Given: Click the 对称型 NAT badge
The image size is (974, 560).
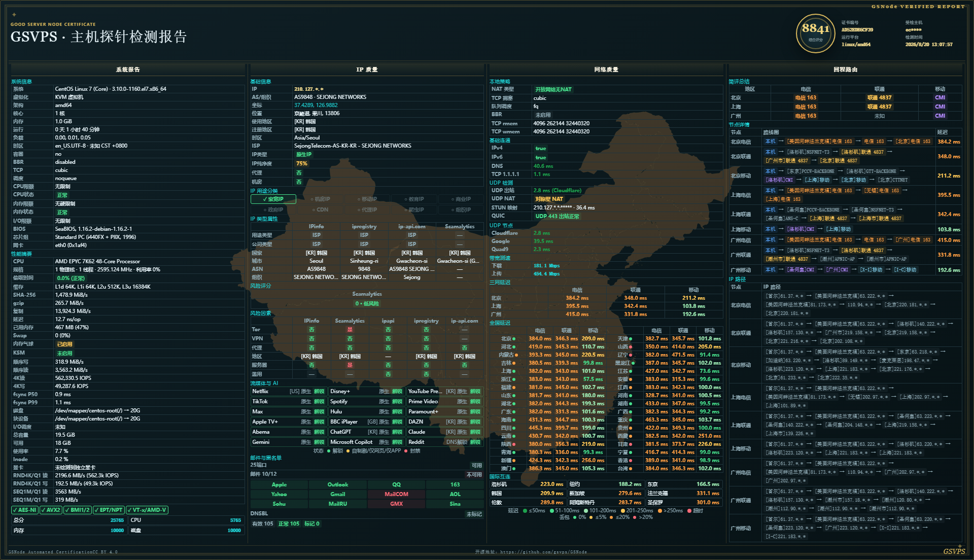Looking at the screenshot, I should (x=549, y=199).
